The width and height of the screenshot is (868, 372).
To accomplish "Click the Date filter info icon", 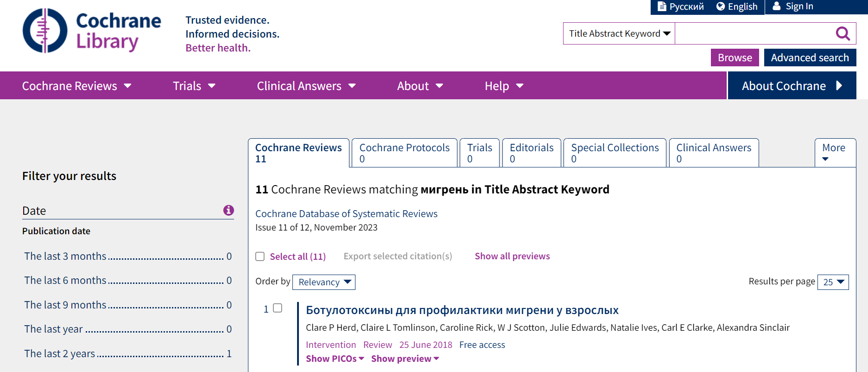I will pos(228,210).
